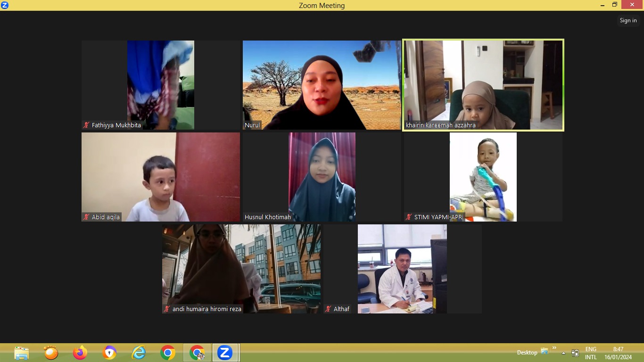Screen dimensions: 644x362
Task: Open Internet Explorer from the taskbar
Action: 139,353
